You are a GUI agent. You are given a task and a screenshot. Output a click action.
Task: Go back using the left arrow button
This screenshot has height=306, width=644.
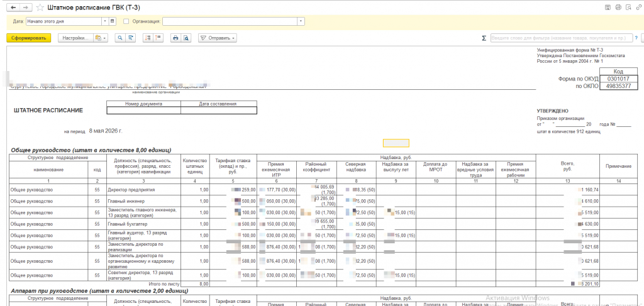14,8
